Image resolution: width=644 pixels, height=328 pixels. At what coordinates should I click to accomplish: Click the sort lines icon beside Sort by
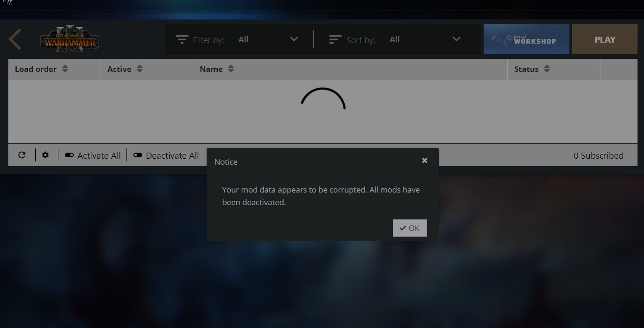pos(335,40)
